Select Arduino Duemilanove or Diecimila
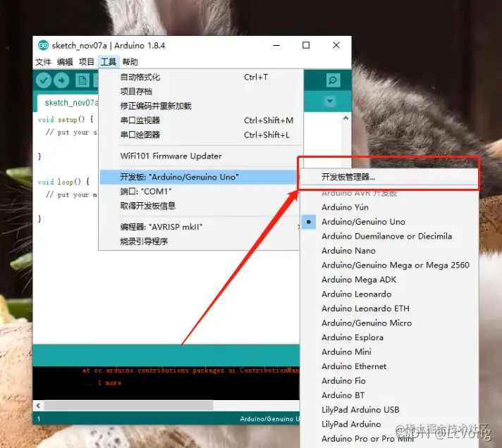The height and width of the screenshot is (448, 502). coord(389,236)
